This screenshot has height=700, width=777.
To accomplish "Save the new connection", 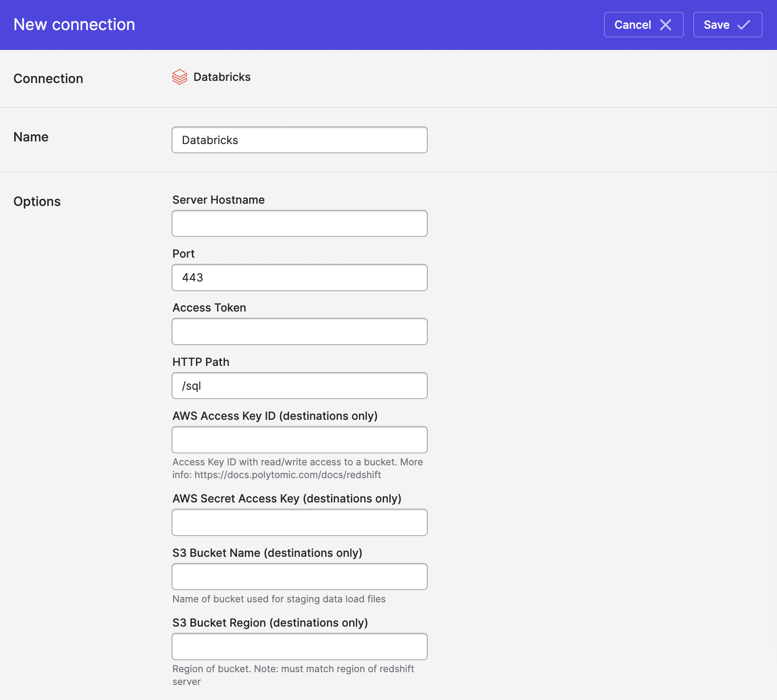I will pyautogui.click(x=727, y=25).
